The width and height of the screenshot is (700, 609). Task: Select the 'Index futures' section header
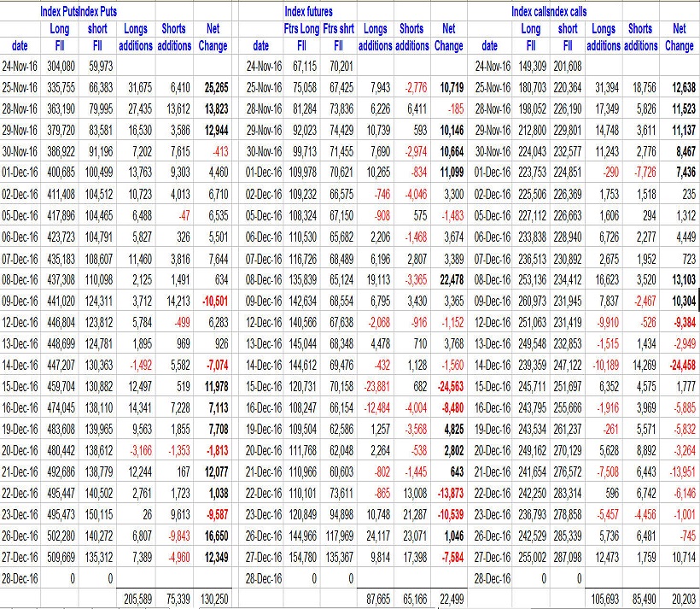(x=308, y=12)
